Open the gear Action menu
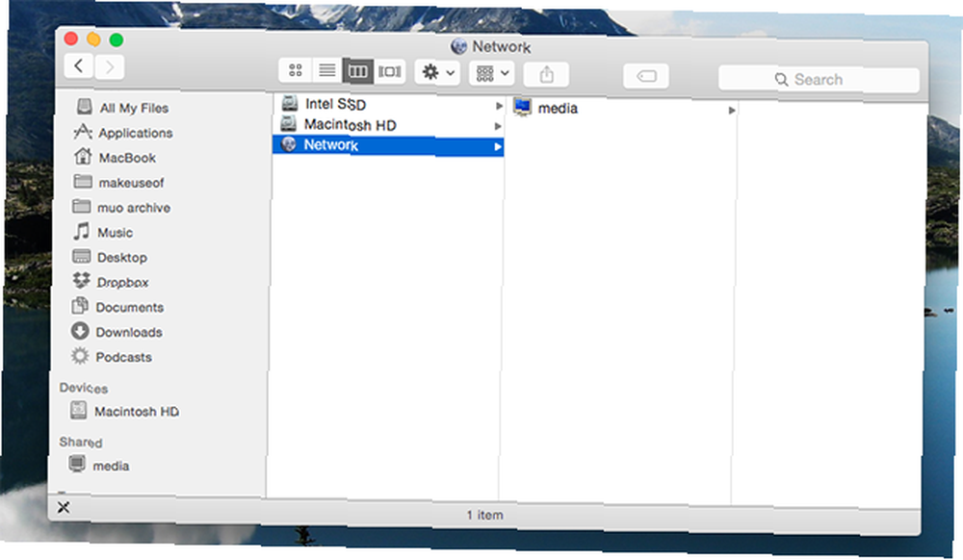963x560 pixels. [x=437, y=72]
